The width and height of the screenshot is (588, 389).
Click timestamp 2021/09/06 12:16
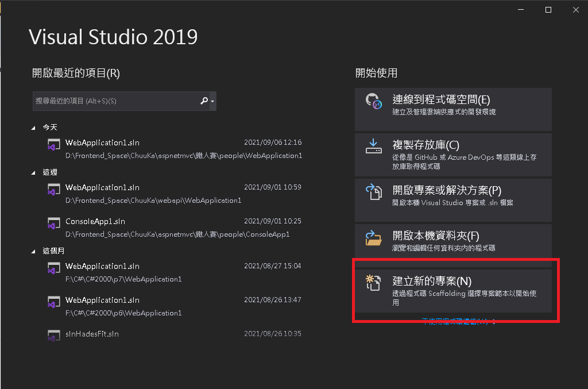coord(273,142)
